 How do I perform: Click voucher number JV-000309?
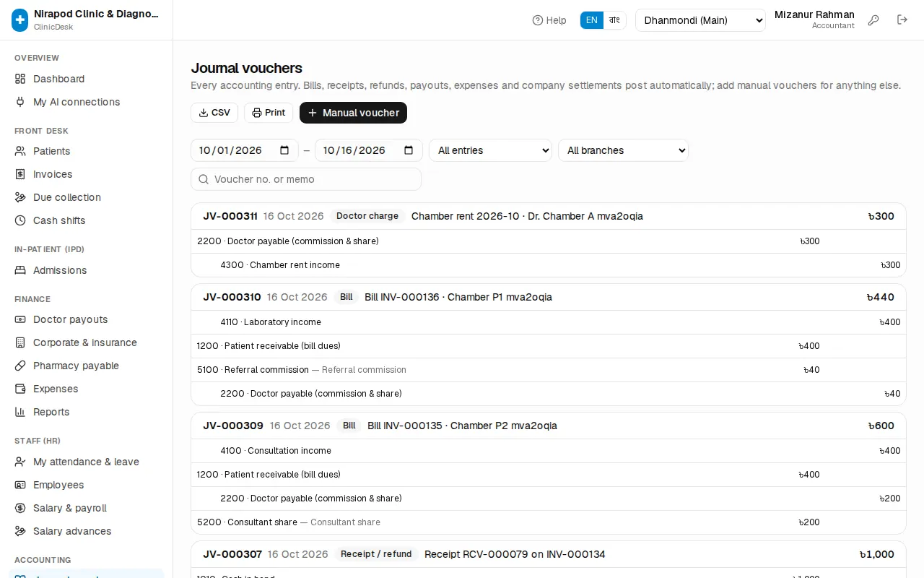(233, 426)
